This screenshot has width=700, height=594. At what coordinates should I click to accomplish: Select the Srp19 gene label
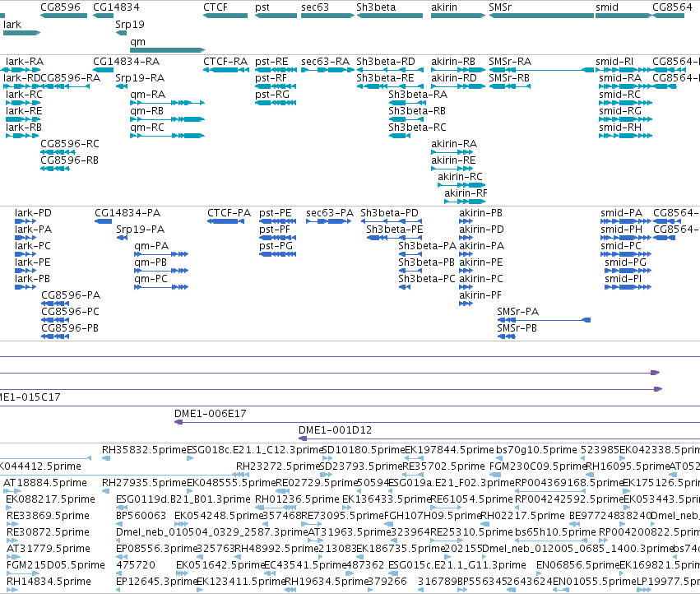click(x=130, y=25)
